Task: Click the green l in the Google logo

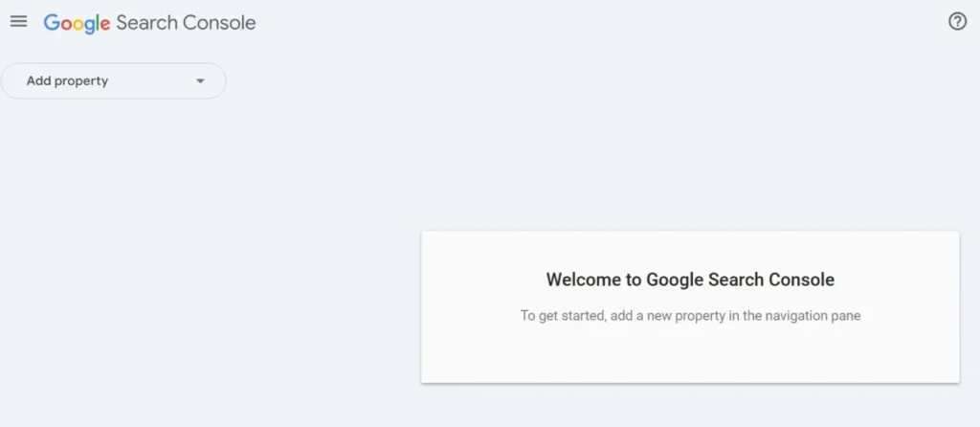Action: (x=97, y=22)
